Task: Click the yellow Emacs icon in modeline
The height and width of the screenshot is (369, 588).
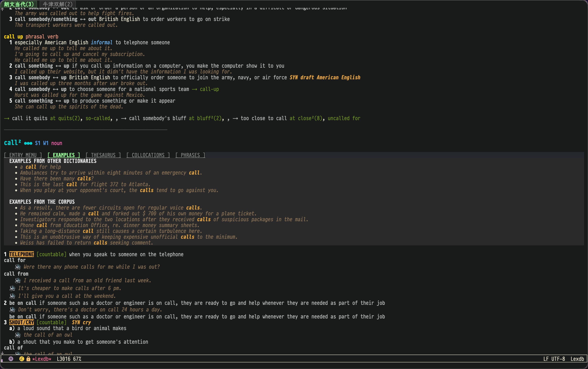Action: [x=22, y=359]
